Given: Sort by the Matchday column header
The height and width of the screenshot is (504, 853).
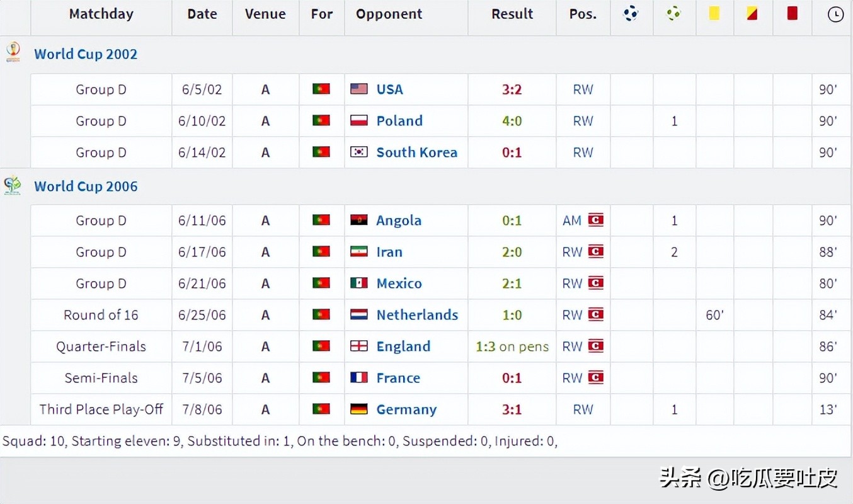Looking at the screenshot, I should coord(101,14).
